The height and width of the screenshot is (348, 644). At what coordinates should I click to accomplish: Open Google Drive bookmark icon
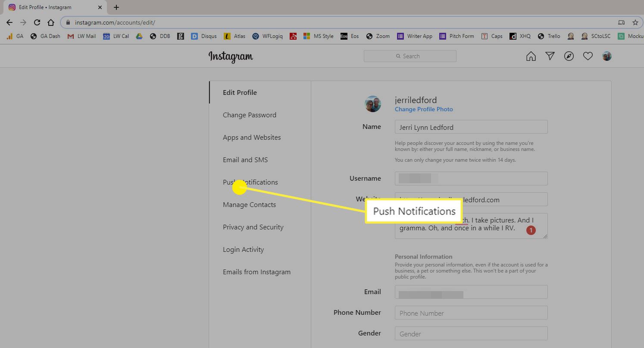139,36
